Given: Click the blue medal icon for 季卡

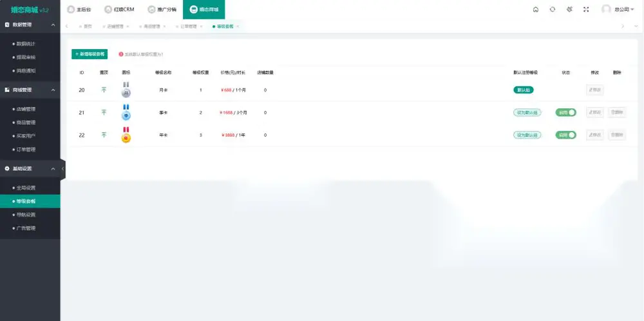Looking at the screenshot, I should 126,112.
